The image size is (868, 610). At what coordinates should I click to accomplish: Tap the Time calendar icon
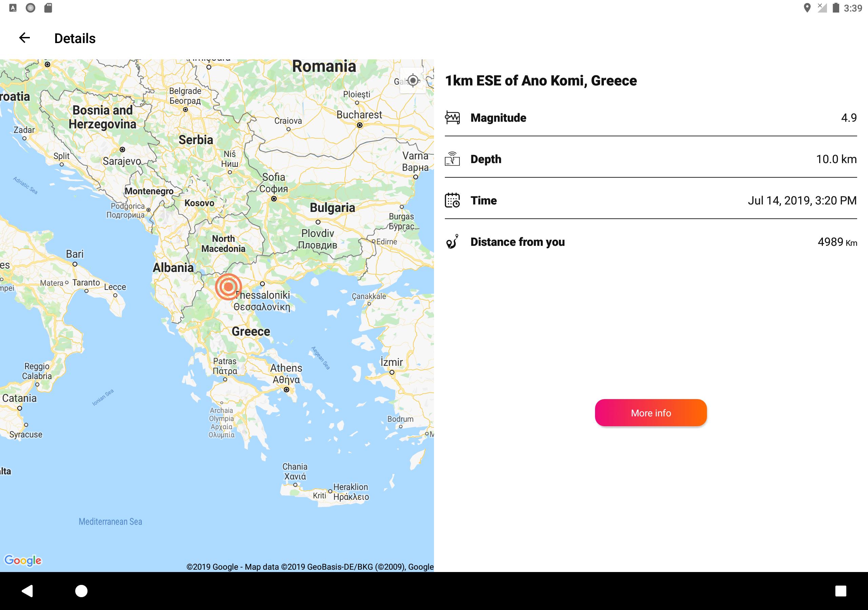click(453, 200)
